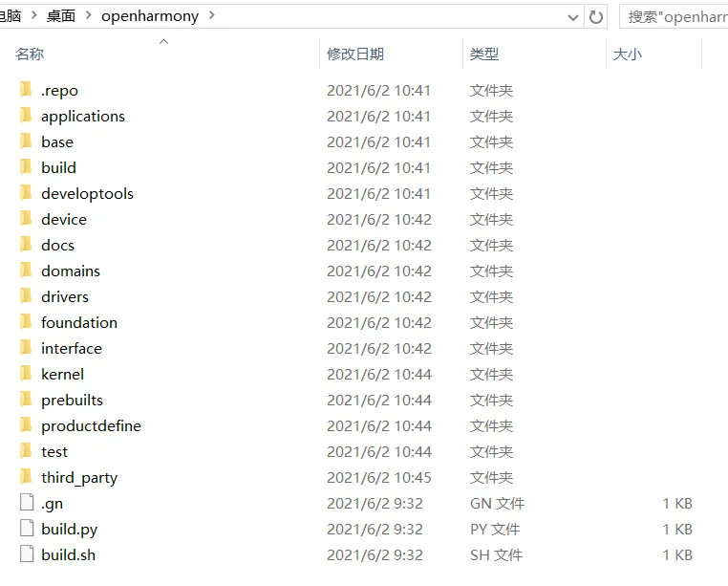
Task: Click third_party's date 2021/6/2 10:45
Action: coord(379,477)
